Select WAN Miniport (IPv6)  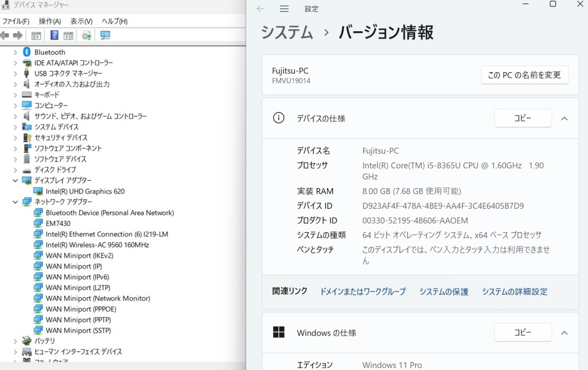tap(77, 277)
